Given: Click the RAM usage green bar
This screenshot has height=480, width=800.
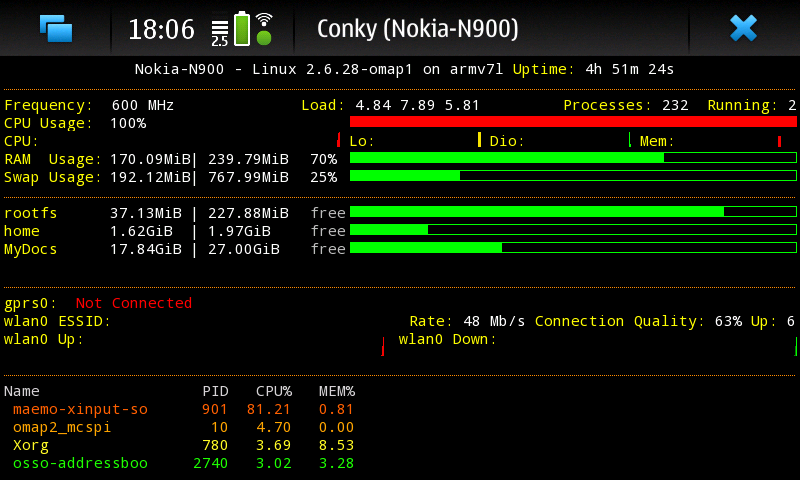Looking at the screenshot, I should (x=573, y=158).
